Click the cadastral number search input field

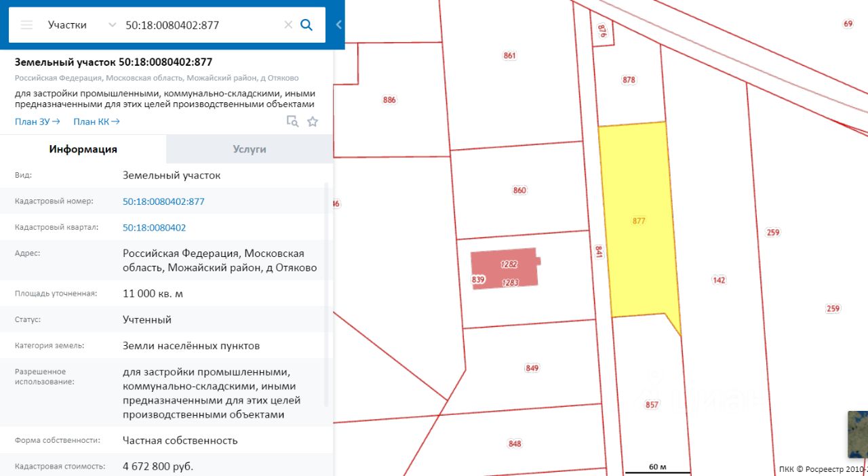(201, 25)
